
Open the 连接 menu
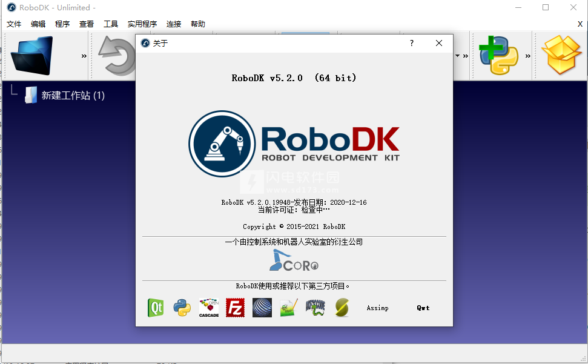174,24
